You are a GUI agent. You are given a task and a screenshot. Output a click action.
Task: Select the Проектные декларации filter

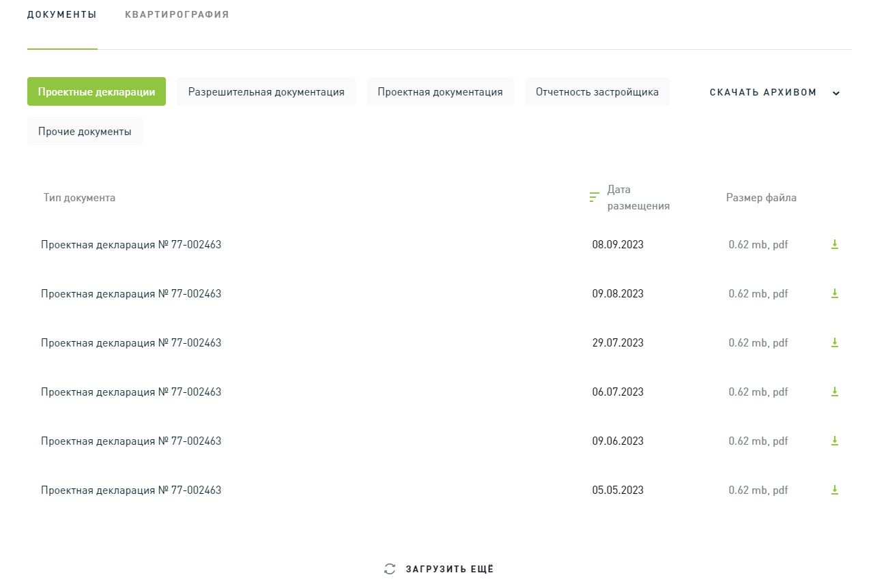click(96, 91)
